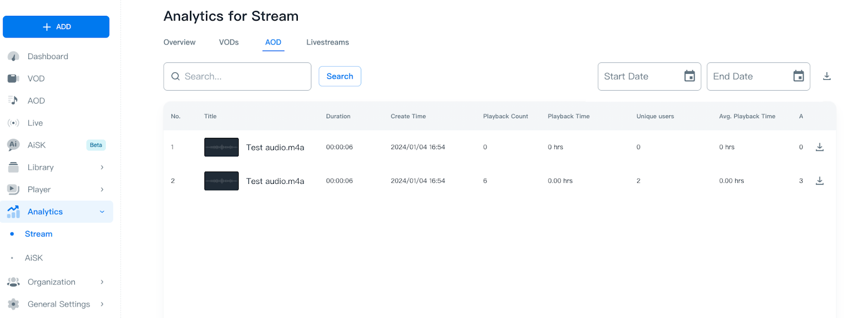Open the Live section in sidebar

point(35,123)
